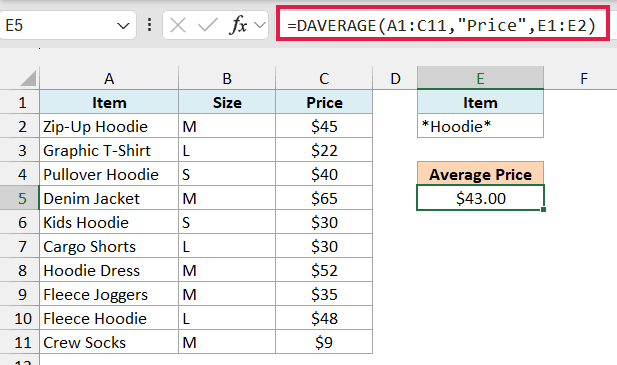
Task: Select row 11 header
Action: (20, 342)
